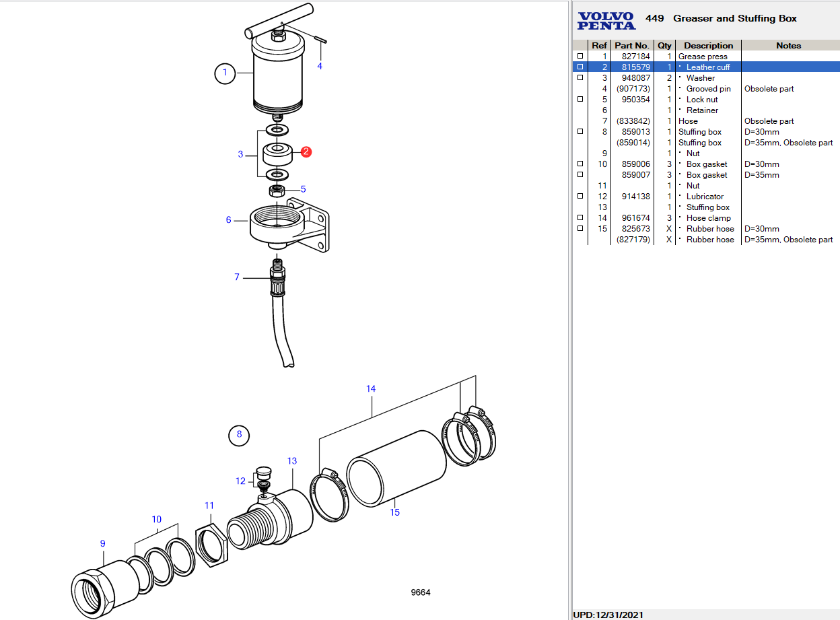Toggle the checkbox on Leather cuff row
The width and height of the screenshot is (840, 620).
[580, 67]
